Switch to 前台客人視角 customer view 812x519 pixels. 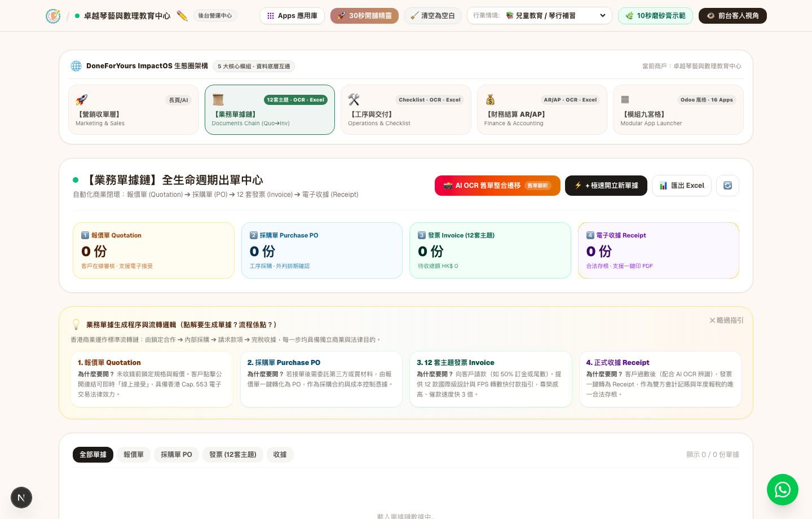point(732,16)
